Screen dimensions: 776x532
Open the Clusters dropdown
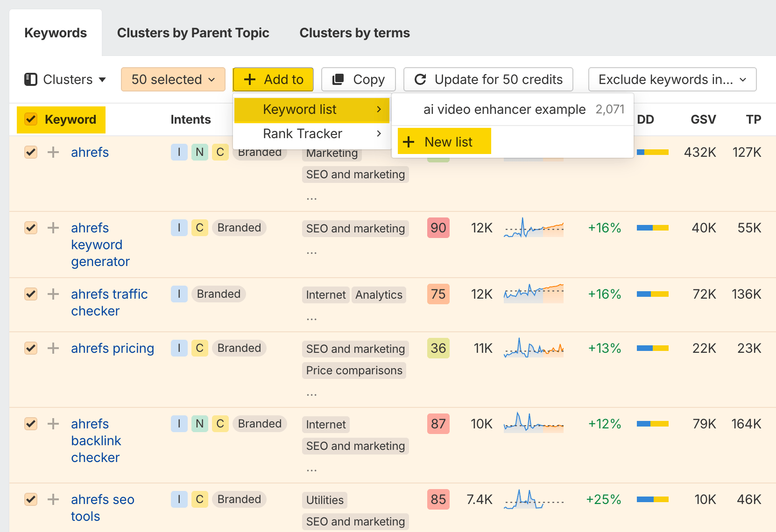65,79
